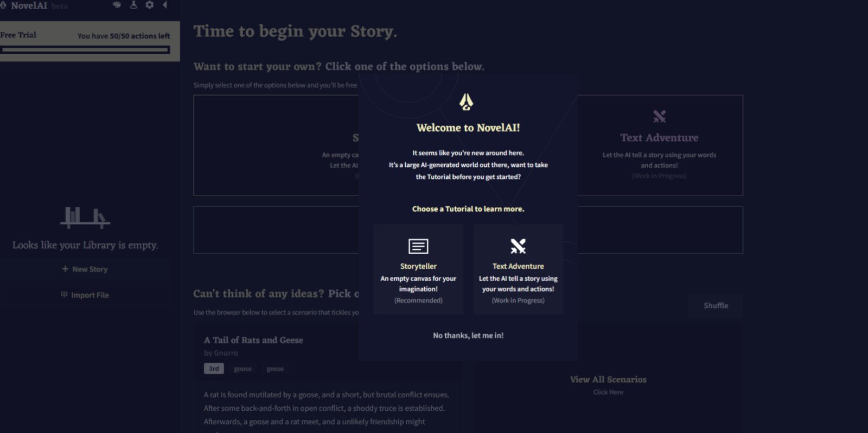The width and height of the screenshot is (868, 433).
Task: Choose the Storyteller tutorial option
Action: pyautogui.click(x=418, y=270)
